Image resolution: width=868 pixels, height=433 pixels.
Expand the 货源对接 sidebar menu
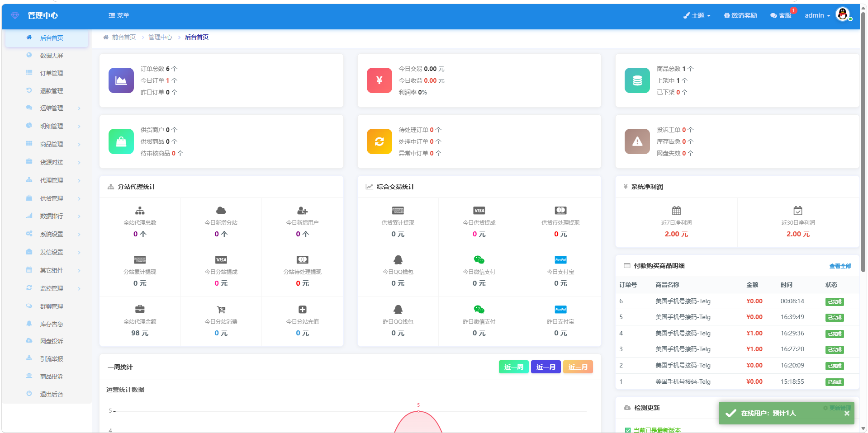(x=47, y=162)
